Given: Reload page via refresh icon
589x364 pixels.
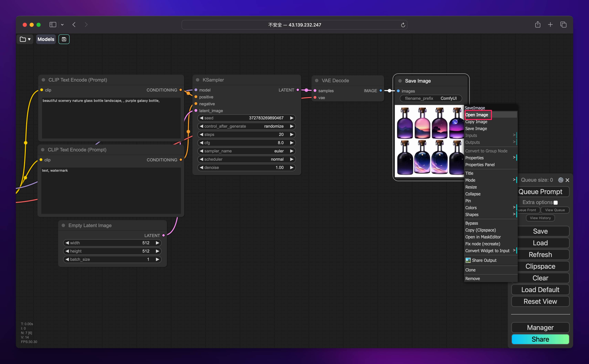Looking at the screenshot, I should [x=403, y=25].
